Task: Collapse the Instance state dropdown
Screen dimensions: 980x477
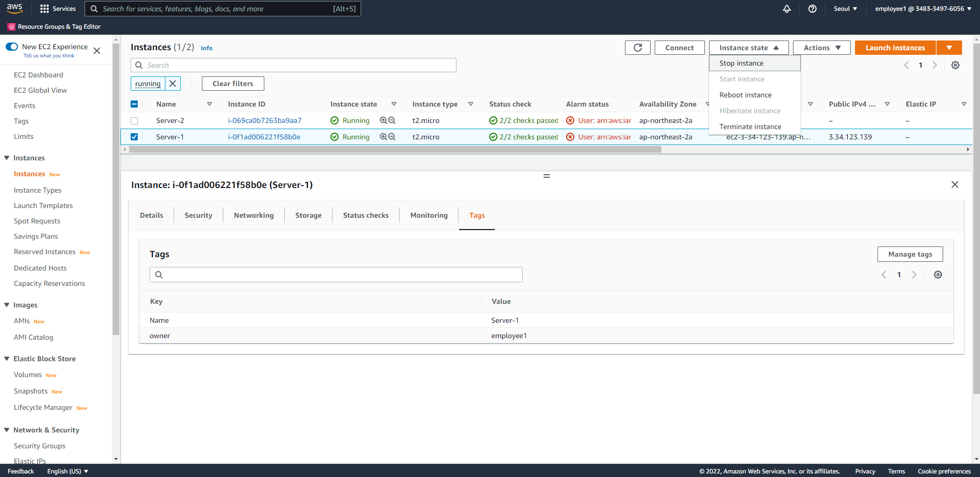Action: coord(749,48)
